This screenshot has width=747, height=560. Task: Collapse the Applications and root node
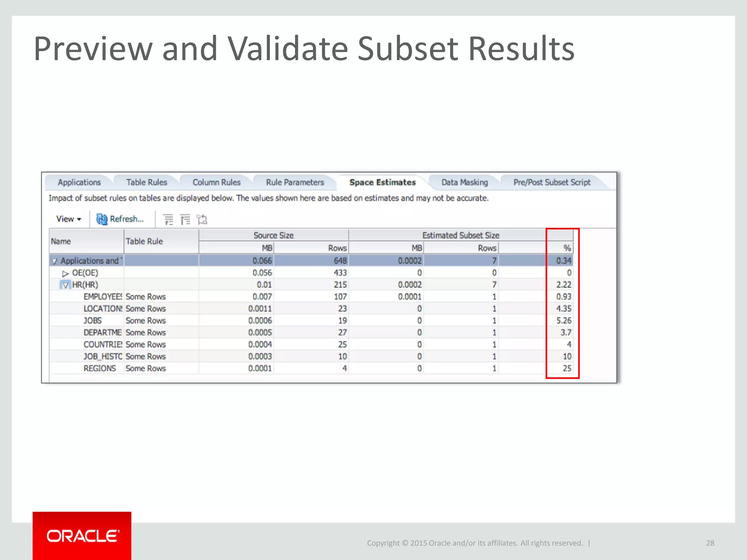[55, 261]
